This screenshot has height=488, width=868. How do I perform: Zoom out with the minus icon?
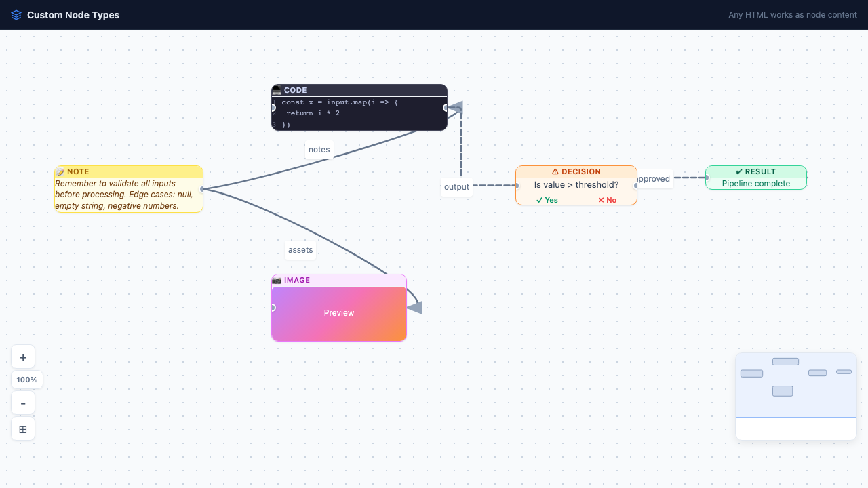coord(23,403)
